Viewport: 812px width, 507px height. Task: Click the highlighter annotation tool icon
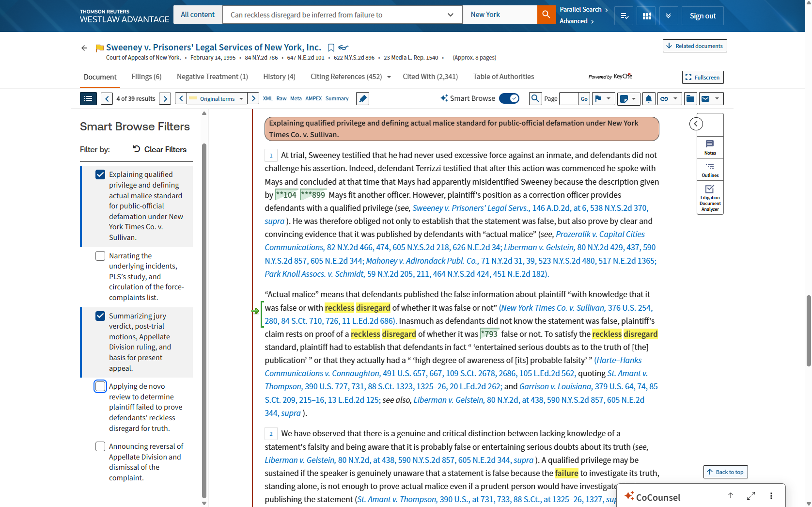362,99
